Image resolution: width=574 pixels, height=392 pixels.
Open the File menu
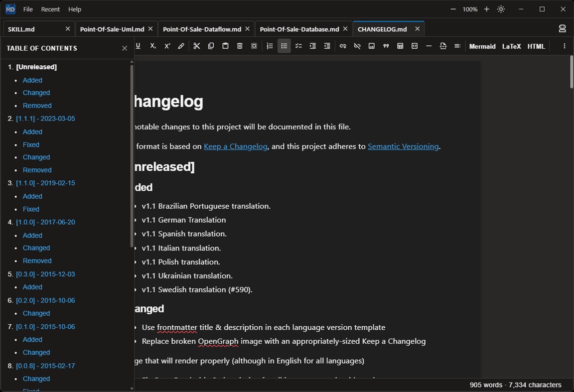(28, 9)
